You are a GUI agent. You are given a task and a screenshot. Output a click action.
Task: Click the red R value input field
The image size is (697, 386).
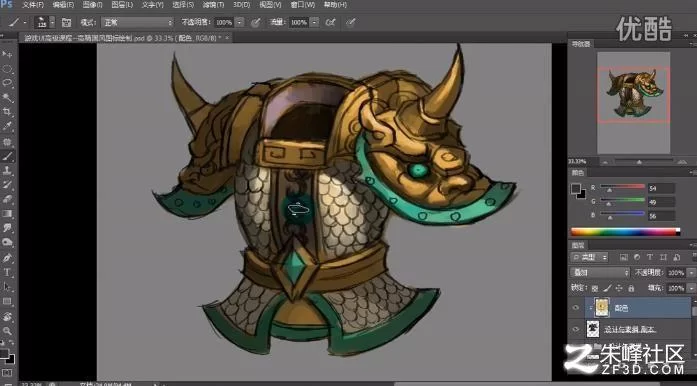pyautogui.click(x=661, y=189)
